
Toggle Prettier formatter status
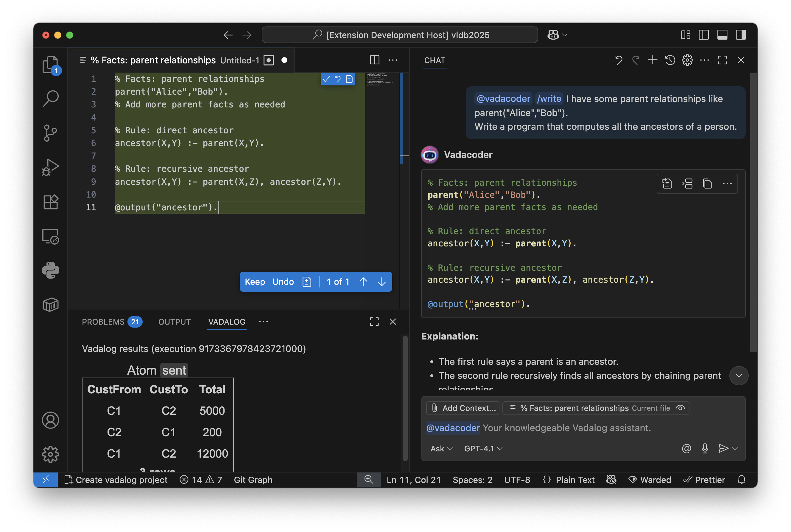tap(704, 479)
